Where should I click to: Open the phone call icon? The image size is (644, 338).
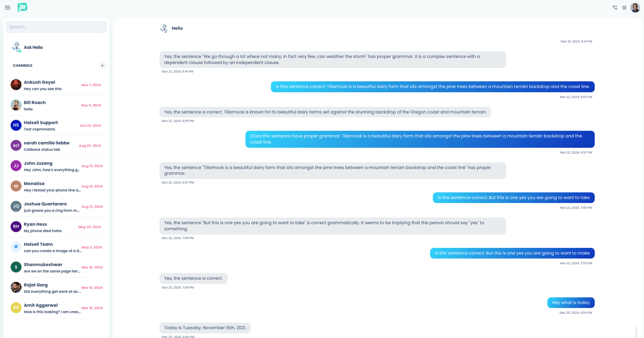615,8
